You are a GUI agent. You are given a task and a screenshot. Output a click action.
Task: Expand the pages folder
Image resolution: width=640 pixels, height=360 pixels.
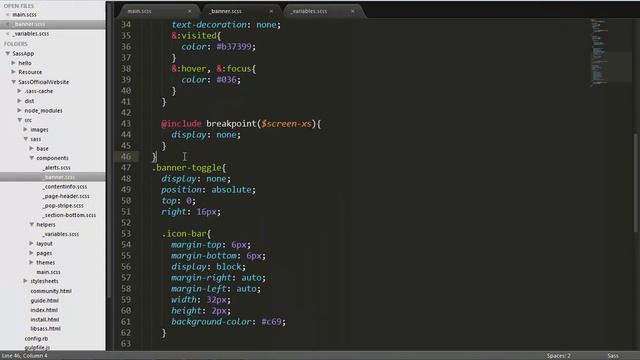pyautogui.click(x=31, y=253)
